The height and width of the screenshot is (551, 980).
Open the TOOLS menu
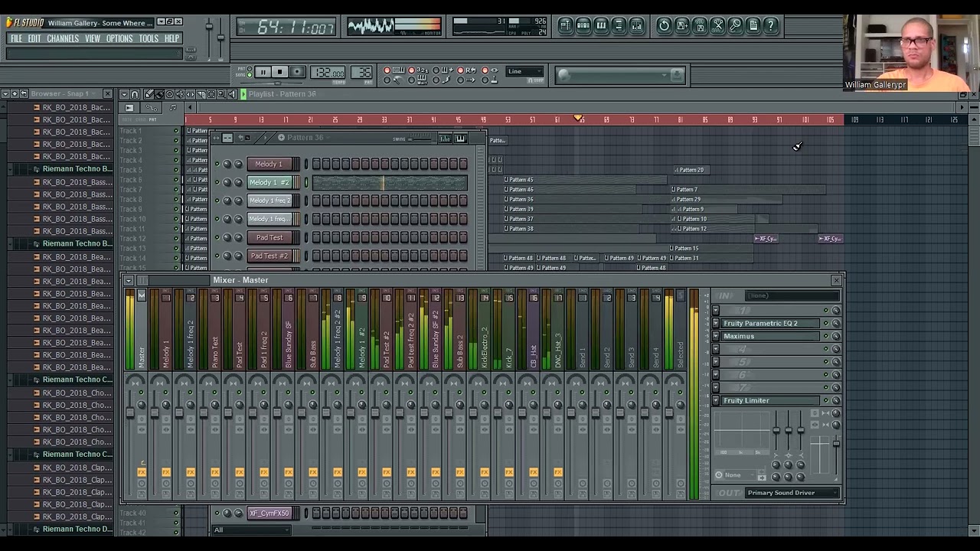coord(149,39)
